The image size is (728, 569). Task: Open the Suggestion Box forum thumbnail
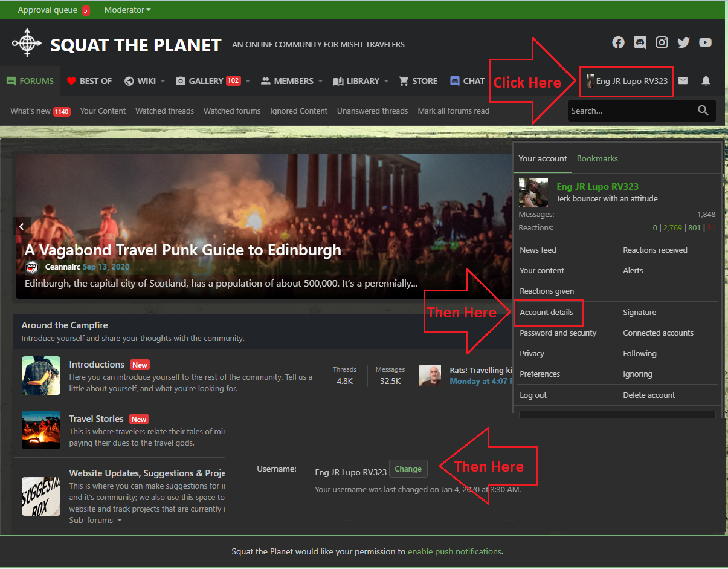click(41, 496)
